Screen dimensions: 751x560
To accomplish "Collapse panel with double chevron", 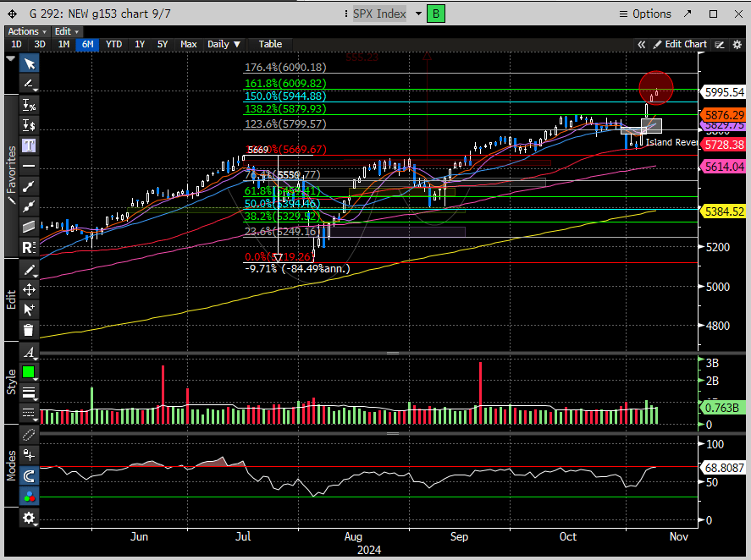I will (x=641, y=45).
